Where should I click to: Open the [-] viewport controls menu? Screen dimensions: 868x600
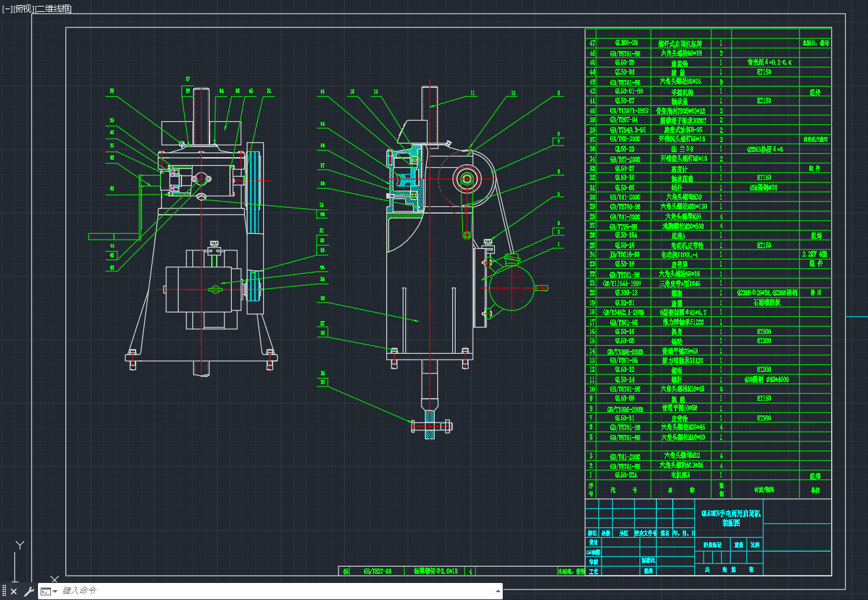(7, 9)
